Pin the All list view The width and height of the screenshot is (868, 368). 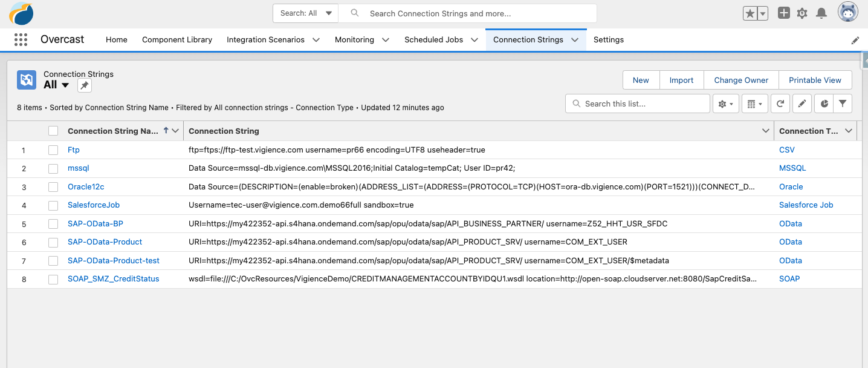point(85,85)
